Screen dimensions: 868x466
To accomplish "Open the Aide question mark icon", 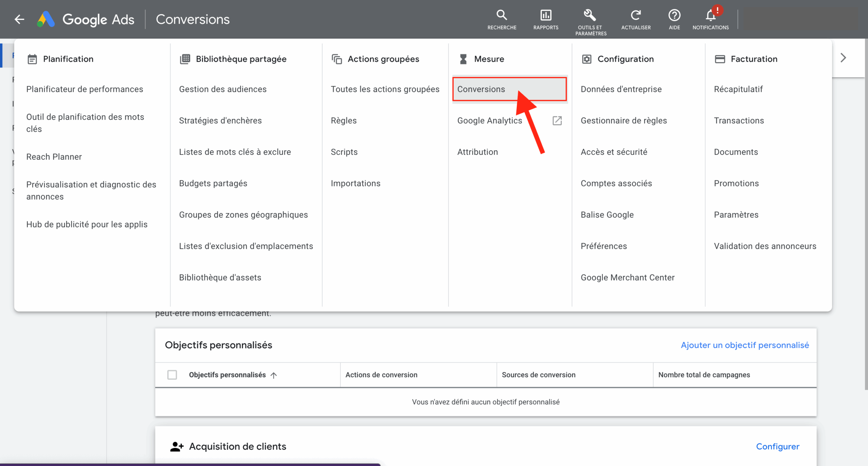I will [x=674, y=15].
